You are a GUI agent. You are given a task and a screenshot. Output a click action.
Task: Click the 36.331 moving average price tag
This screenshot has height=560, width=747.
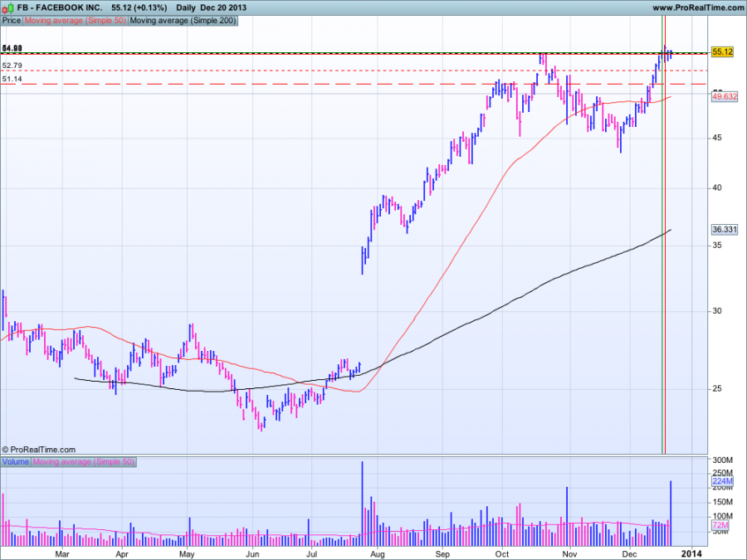click(724, 230)
